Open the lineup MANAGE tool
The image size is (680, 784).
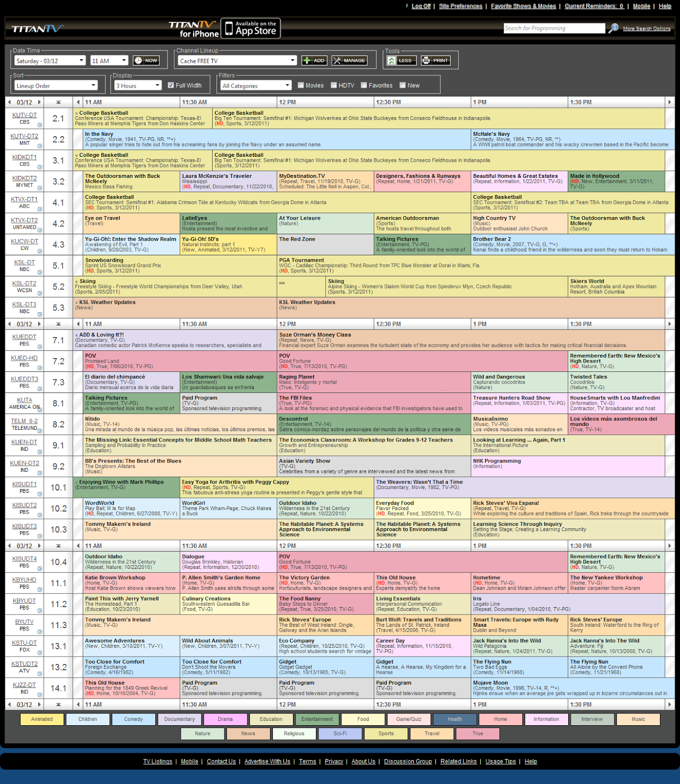point(350,60)
